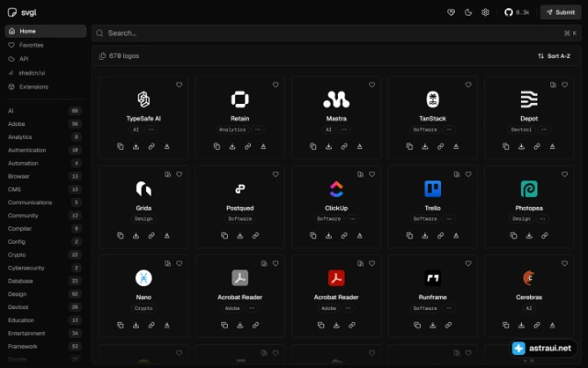Expand more categories on Trello card

[x=449, y=219]
